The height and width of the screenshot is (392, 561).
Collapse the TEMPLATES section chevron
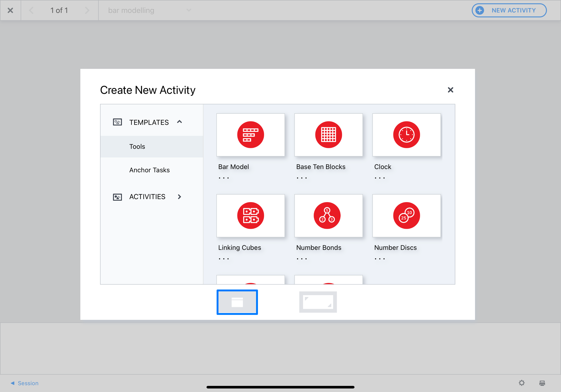pyautogui.click(x=179, y=122)
